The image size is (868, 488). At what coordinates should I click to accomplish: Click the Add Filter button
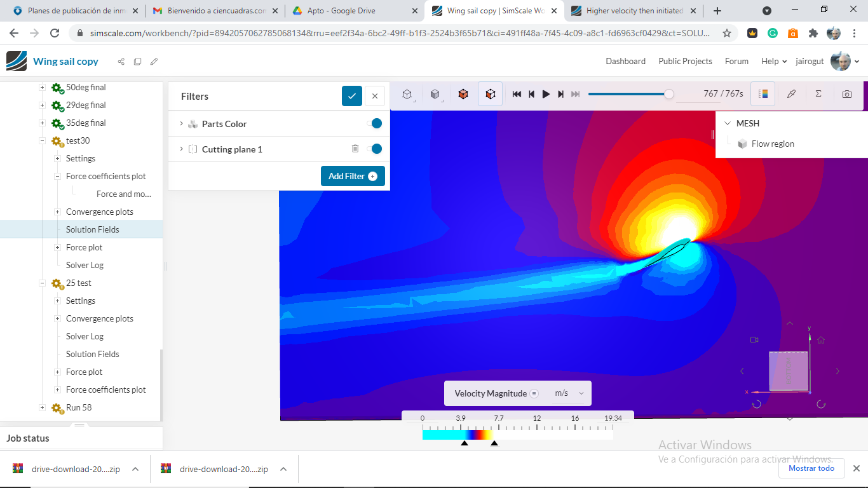click(x=353, y=176)
